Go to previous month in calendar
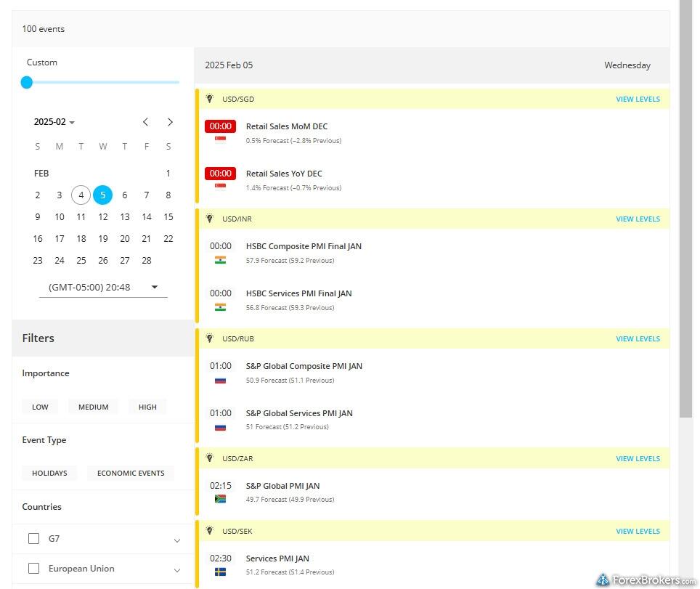Viewport: 700px width, 589px height. [x=146, y=122]
